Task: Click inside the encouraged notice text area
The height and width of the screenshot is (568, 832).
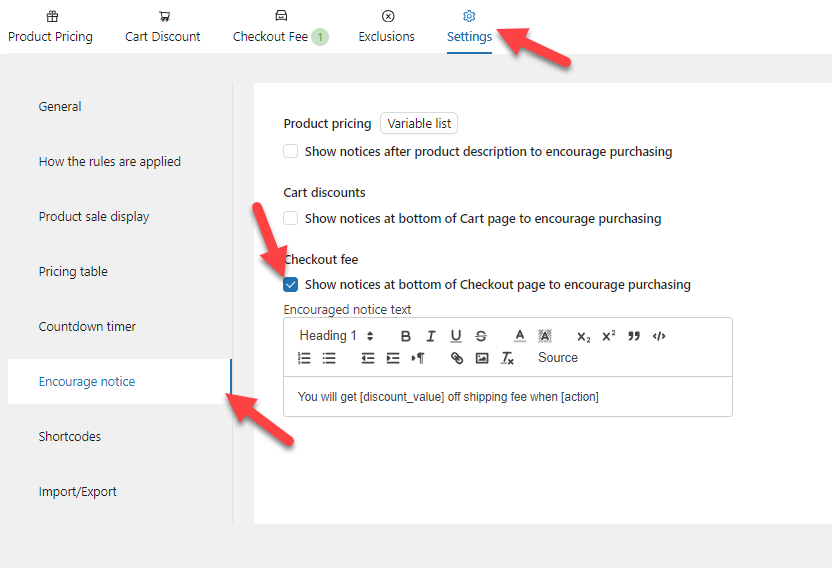Action: 508,397
